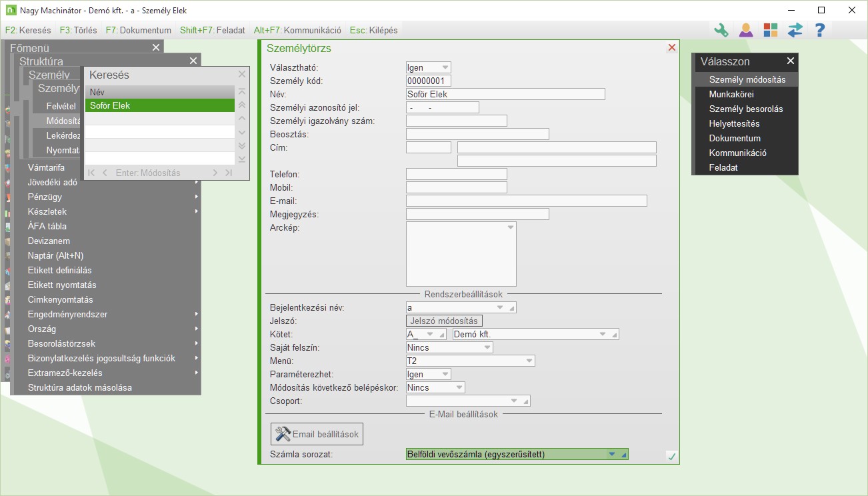Image resolution: width=868 pixels, height=496 pixels.
Task: Click F7: Dokumentum in the shortcut bar
Action: click(x=139, y=30)
